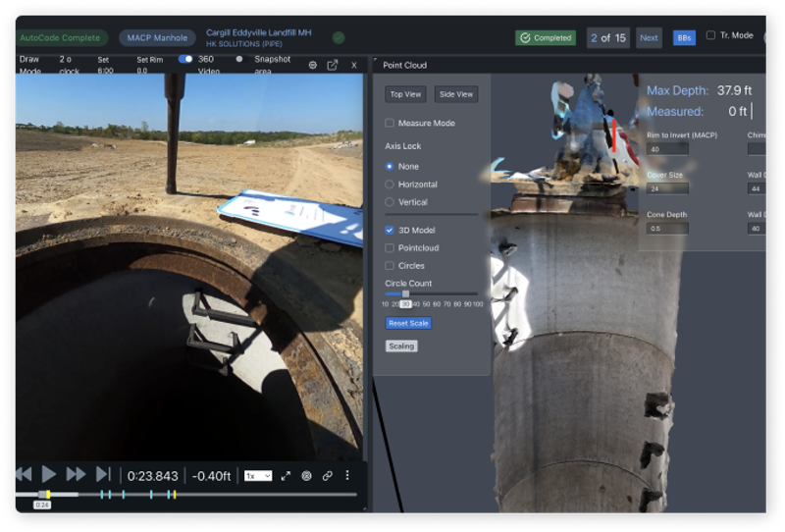Screen dimensions: 785x532
Task: Click the -0.40ft depth readout
Action: point(211,476)
